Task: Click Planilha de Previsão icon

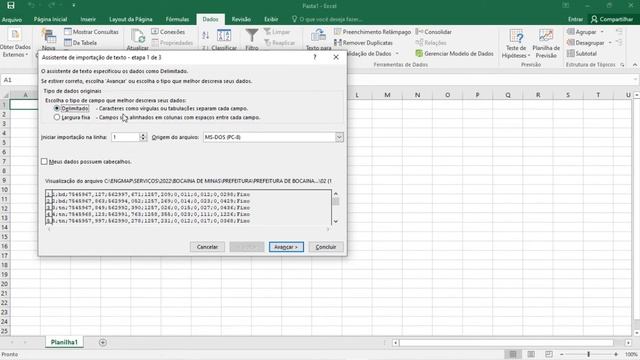Action: point(546,36)
